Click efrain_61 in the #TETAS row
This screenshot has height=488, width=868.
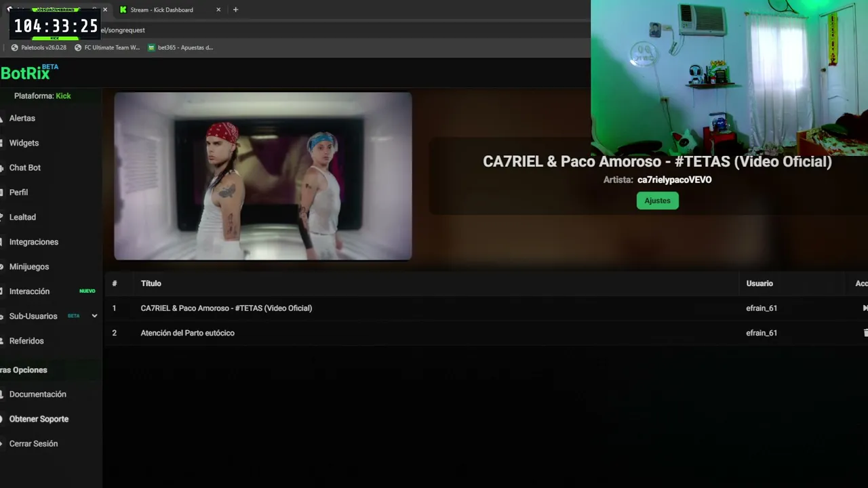coord(762,308)
